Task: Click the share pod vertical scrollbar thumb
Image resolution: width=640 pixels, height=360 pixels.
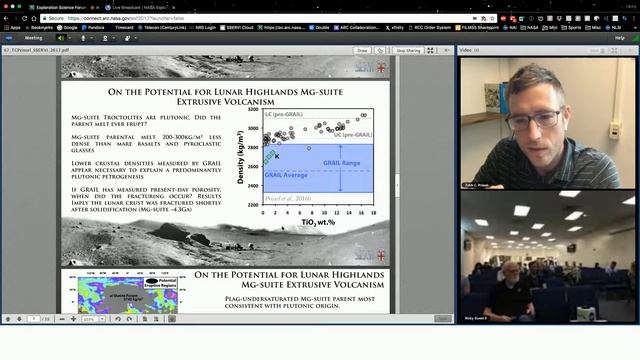Action: [x=397, y=186]
